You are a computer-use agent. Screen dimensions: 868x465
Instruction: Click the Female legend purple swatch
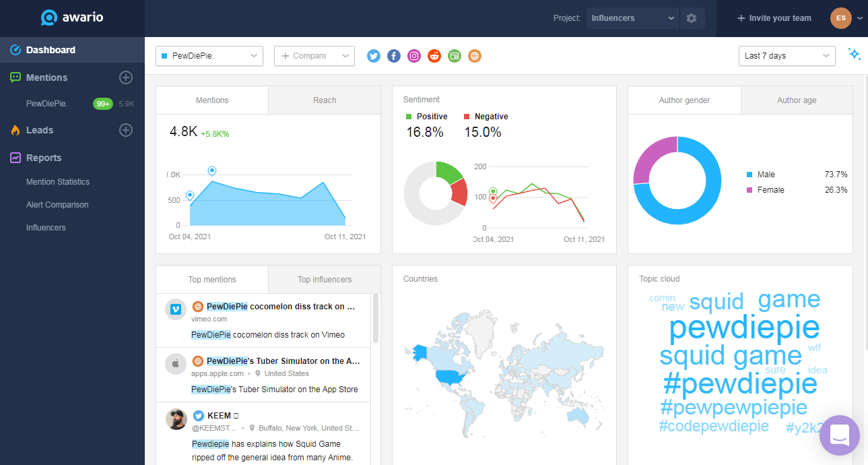749,190
